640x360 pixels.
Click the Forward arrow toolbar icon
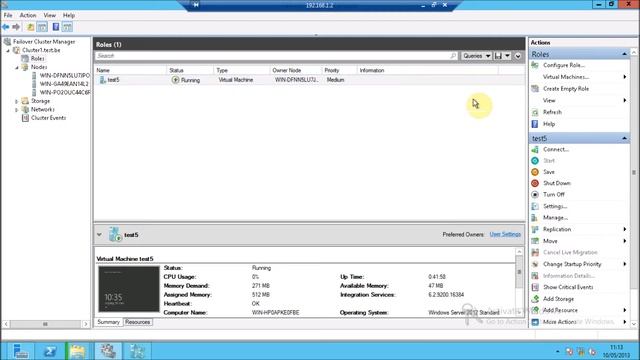tap(16, 27)
